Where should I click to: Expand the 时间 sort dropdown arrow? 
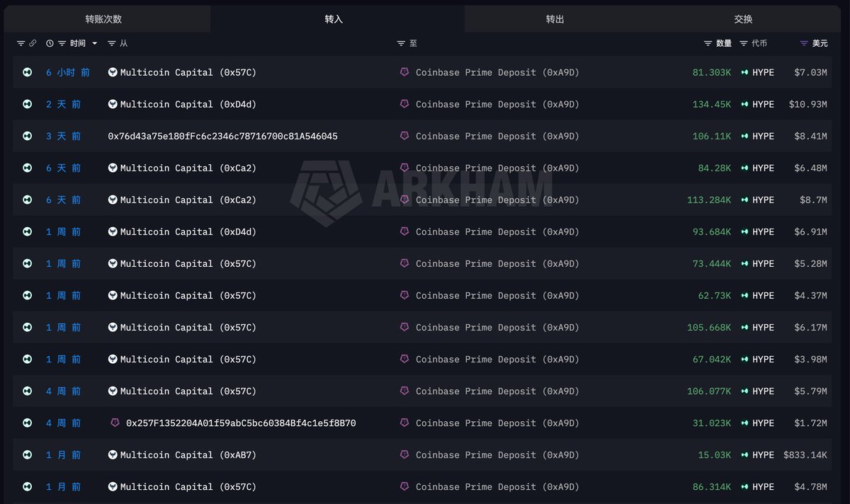click(95, 43)
